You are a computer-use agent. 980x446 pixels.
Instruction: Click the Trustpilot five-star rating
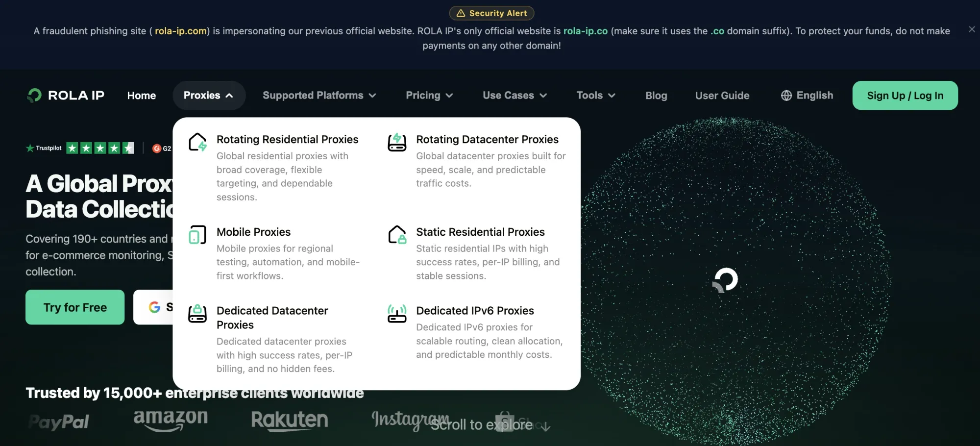coord(100,148)
